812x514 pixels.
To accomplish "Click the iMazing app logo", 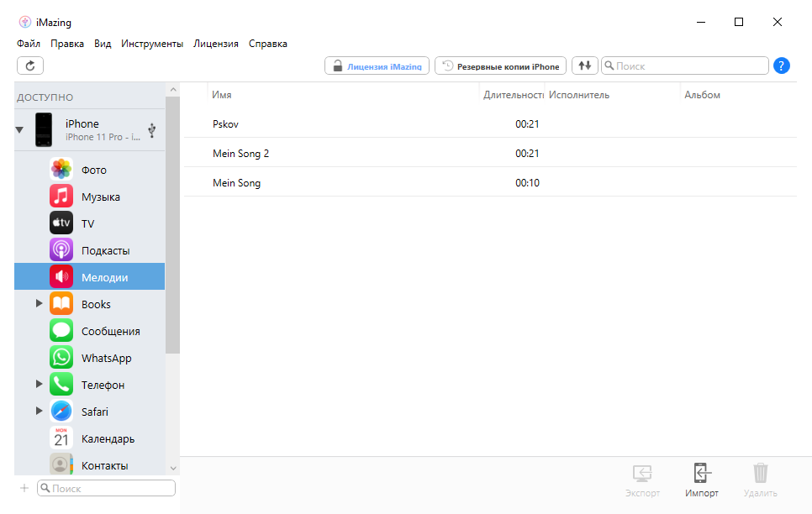I will (25, 22).
